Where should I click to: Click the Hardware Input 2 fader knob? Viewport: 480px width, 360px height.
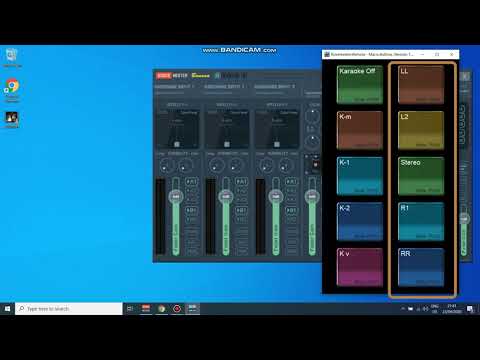click(x=226, y=197)
